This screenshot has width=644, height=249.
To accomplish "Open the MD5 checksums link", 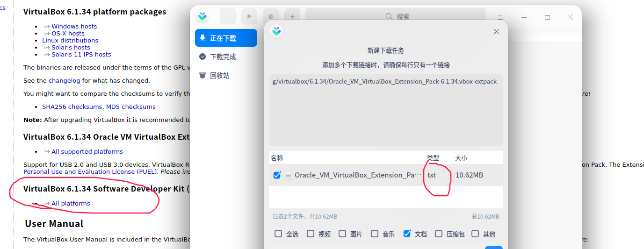I will [131, 107].
